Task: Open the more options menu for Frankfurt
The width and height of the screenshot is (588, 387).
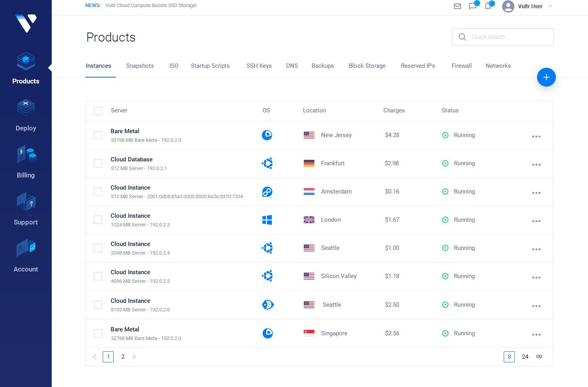Action: tap(536, 165)
